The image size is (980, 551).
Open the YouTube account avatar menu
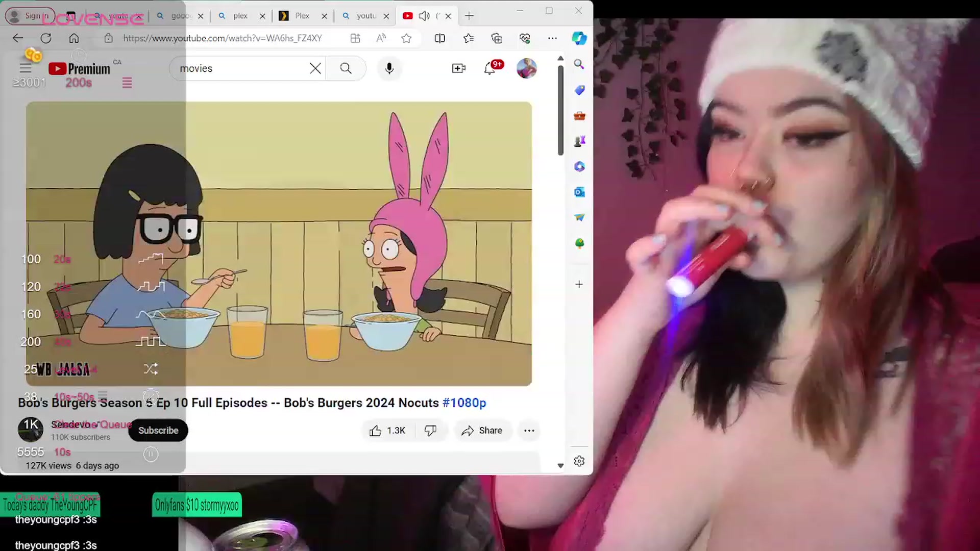(x=526, y=68)
